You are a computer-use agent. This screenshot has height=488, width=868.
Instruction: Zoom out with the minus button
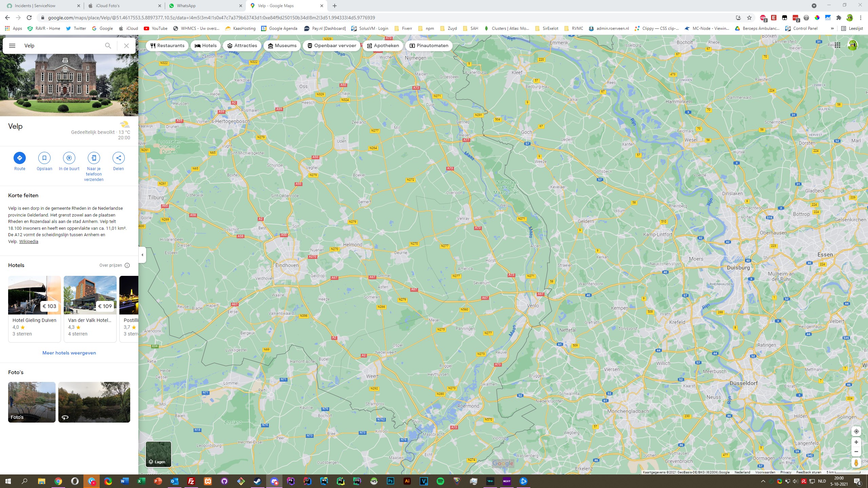[856, 452]
